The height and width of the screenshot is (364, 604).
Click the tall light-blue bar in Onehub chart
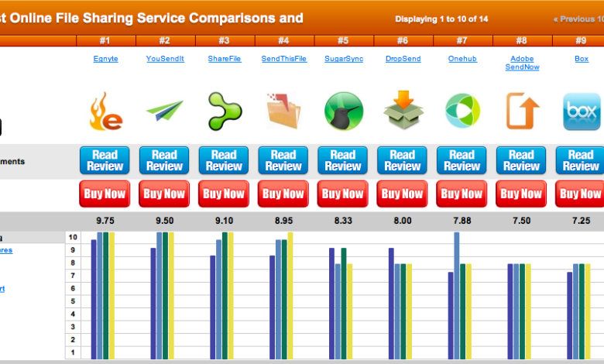tap(457, 295)
